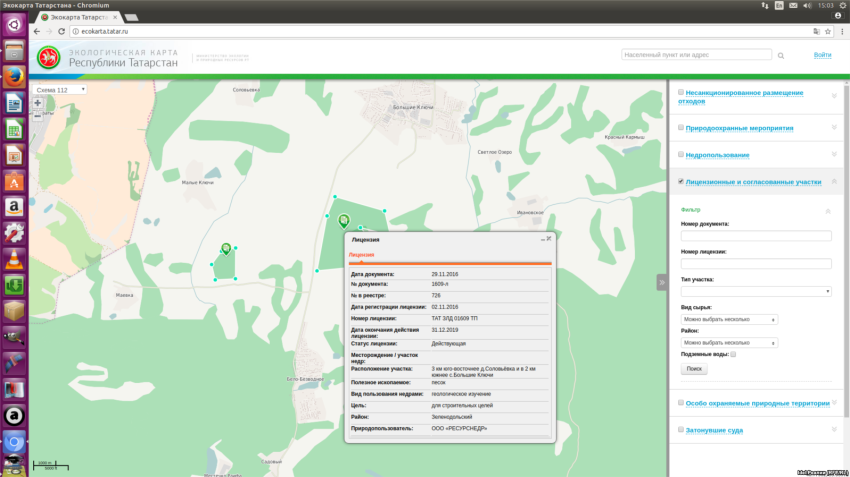The image size is (850, 477).
Task: Tick the Подземные воды checkbox
Action: pos(733,354)
